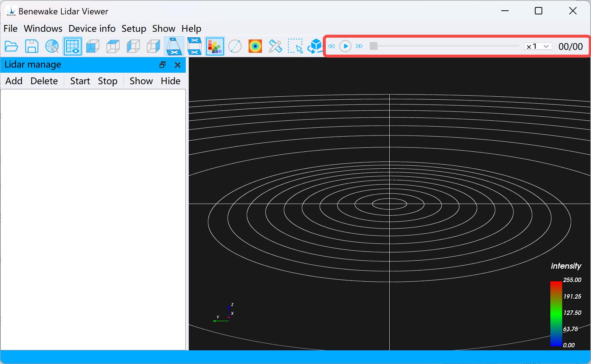Screen dimensions: 591x364
Task: Click the radar search device icon
Action: click(x=52, y=47)
